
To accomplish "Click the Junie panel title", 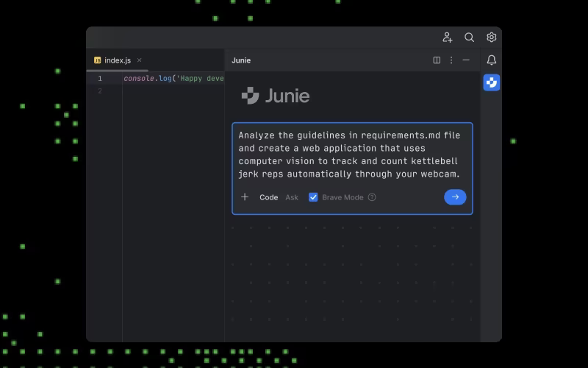I will click(x=241, y=60).
